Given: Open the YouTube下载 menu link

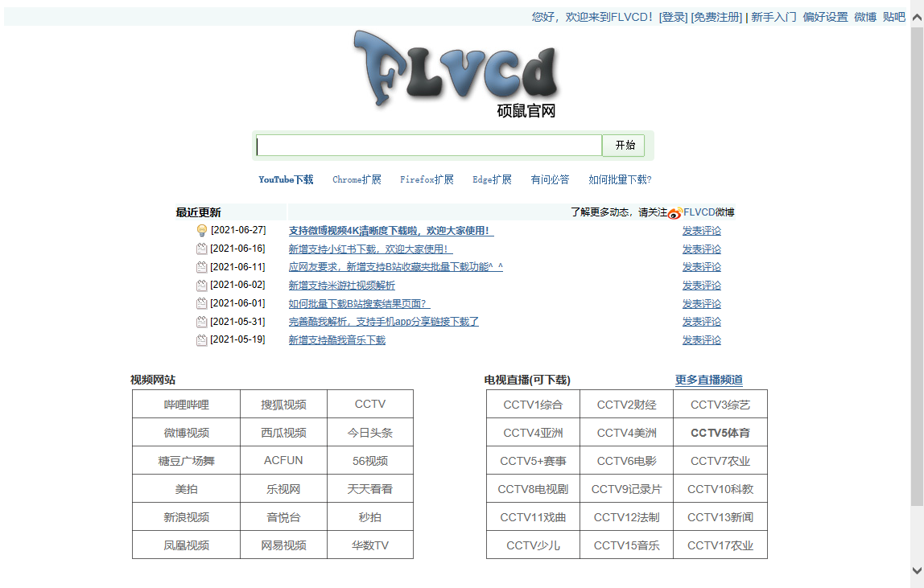Looking at the screenshot, I should 286,179.
